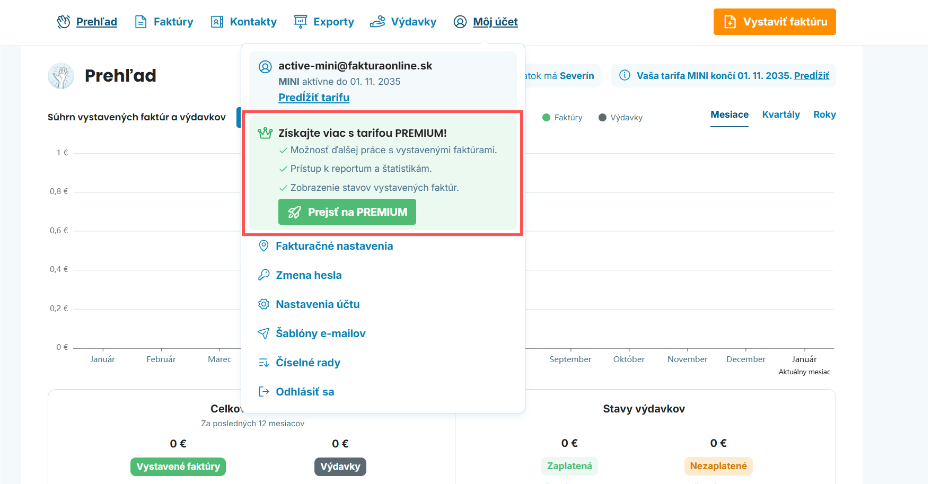The height and width of the screenshot is (484, 928).
Task: Click the crown icon in PREMIUM promo
Action: point(265,133)
